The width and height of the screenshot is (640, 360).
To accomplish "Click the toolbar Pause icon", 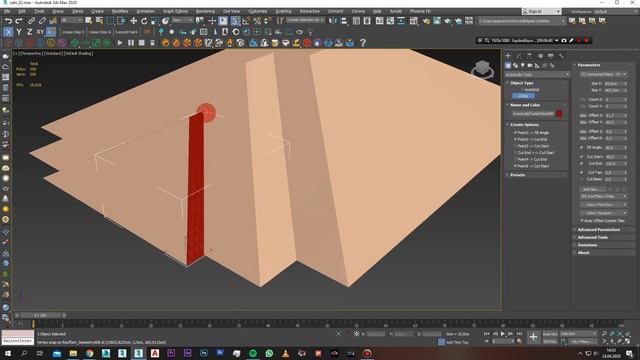I will click(131, 42).
